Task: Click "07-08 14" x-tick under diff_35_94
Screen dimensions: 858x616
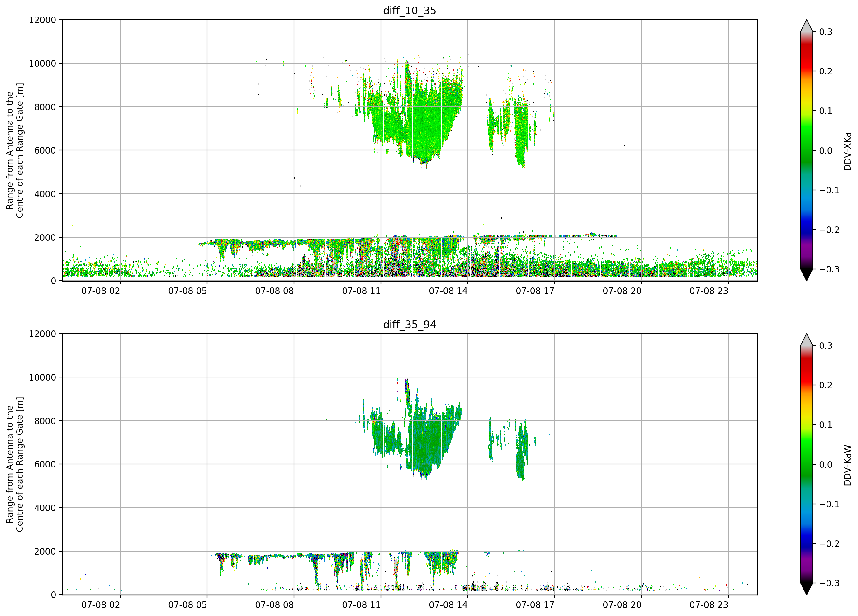Action: [448, 605]
